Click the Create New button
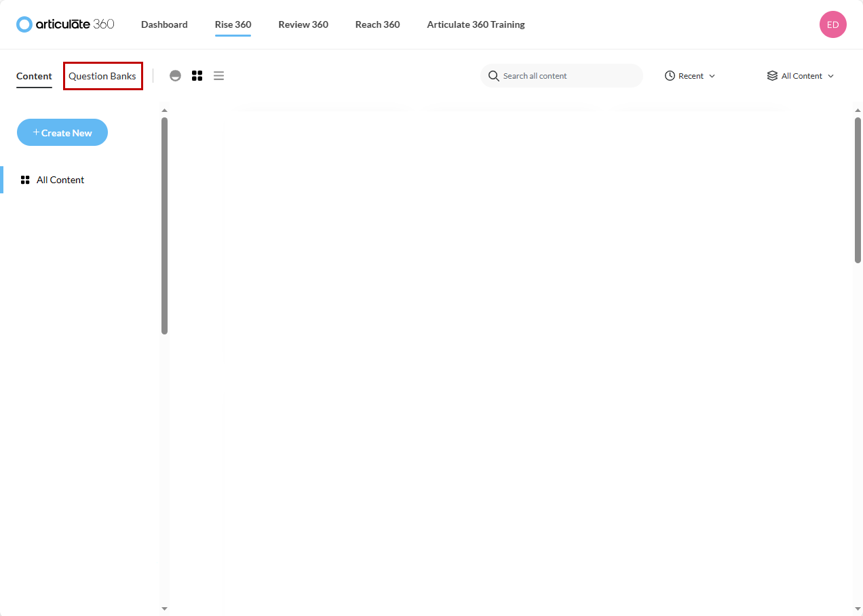The width and height of the screenshot is (863, 616). [x=62, y=132]
